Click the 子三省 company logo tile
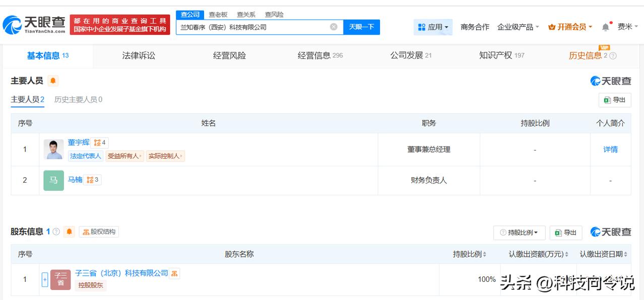The height and width of the screenshot is (300, 644). click(60, 279)
